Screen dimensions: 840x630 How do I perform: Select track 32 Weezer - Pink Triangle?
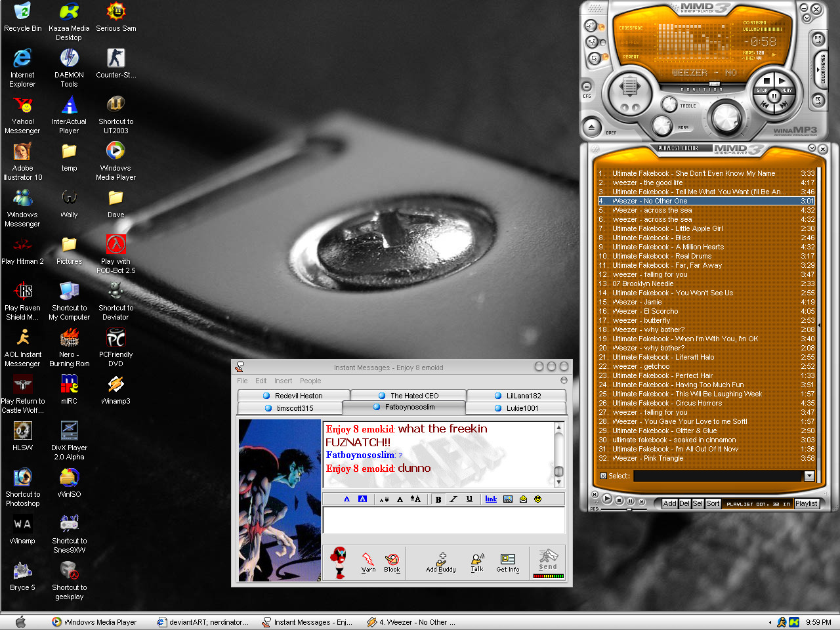click(706, 458)
